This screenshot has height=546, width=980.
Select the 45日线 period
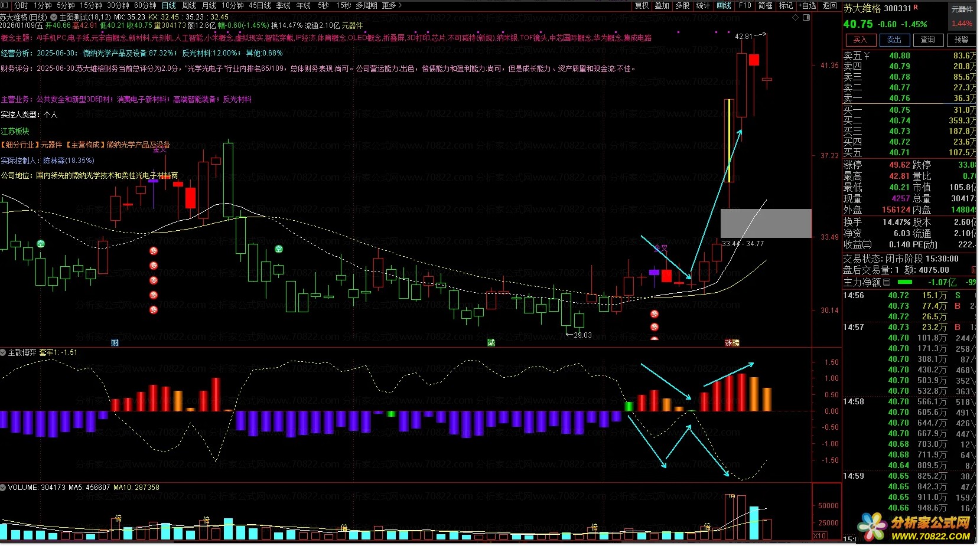click(x=260, y=5)
